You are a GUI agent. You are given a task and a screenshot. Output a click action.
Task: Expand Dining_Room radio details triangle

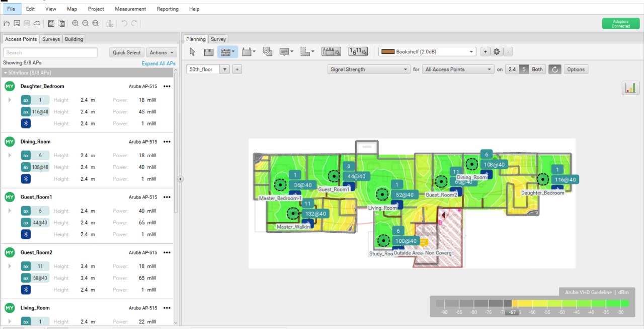10,155
